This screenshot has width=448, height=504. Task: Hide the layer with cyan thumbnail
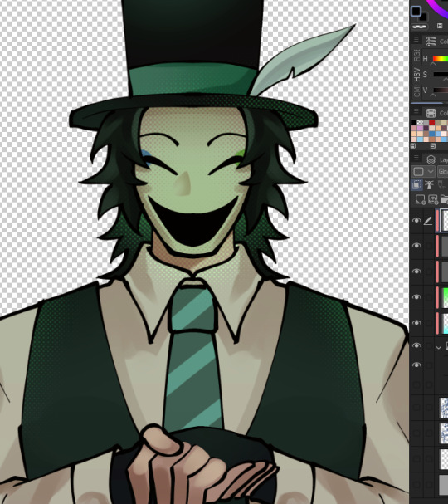[416, 323]
